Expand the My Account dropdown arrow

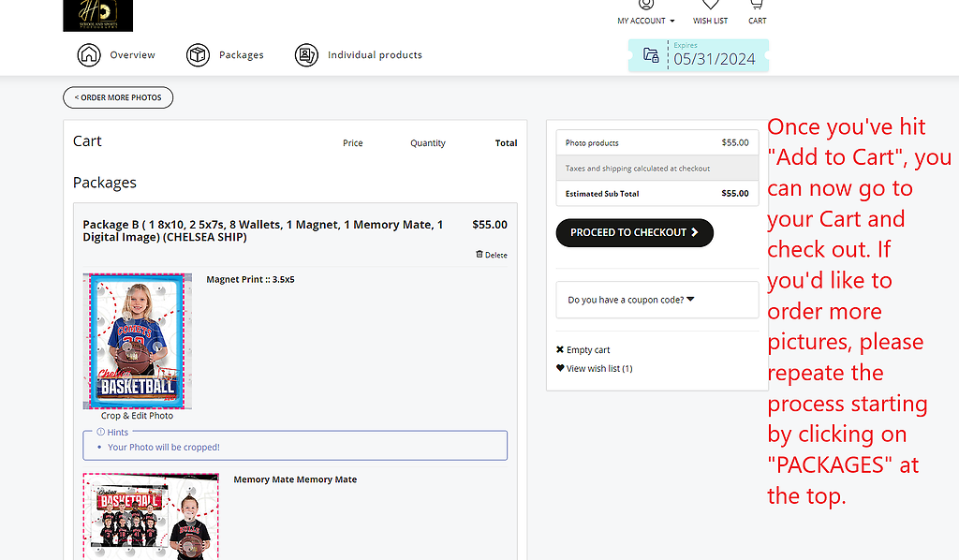click(x=671, y=21)
